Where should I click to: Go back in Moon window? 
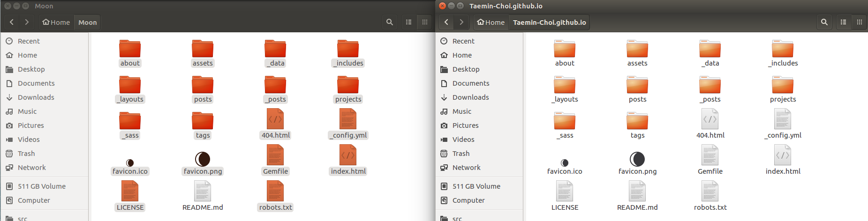12,22
